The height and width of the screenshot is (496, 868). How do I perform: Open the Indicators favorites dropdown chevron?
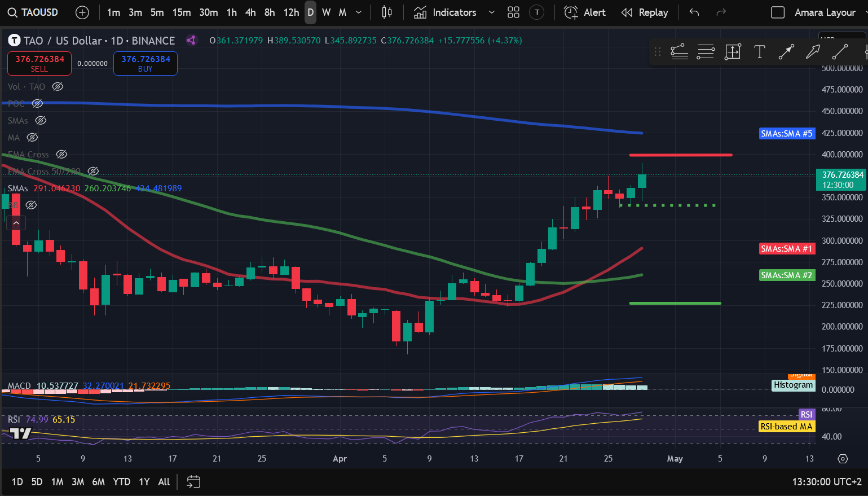click(491, 12)
